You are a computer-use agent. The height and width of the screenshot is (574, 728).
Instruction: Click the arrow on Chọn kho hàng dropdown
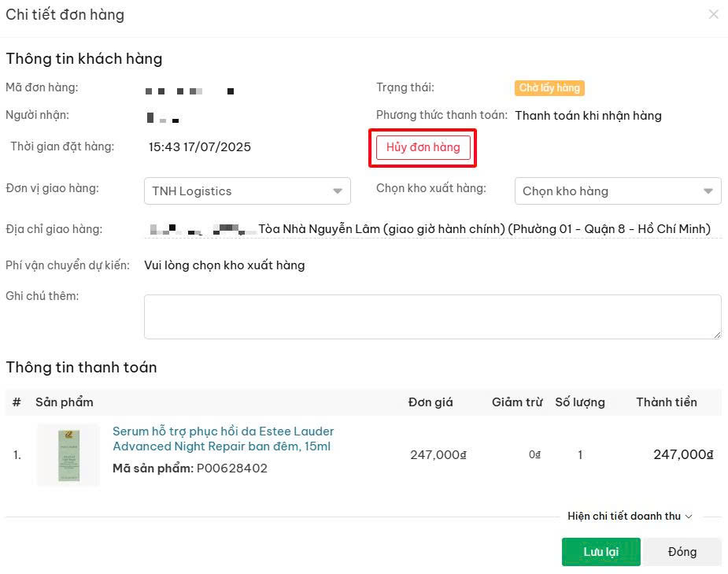click(x=708, y=191)
